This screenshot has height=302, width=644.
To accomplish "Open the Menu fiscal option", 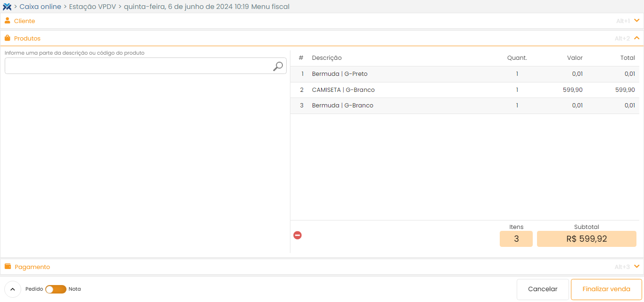I will click(270, 7).
